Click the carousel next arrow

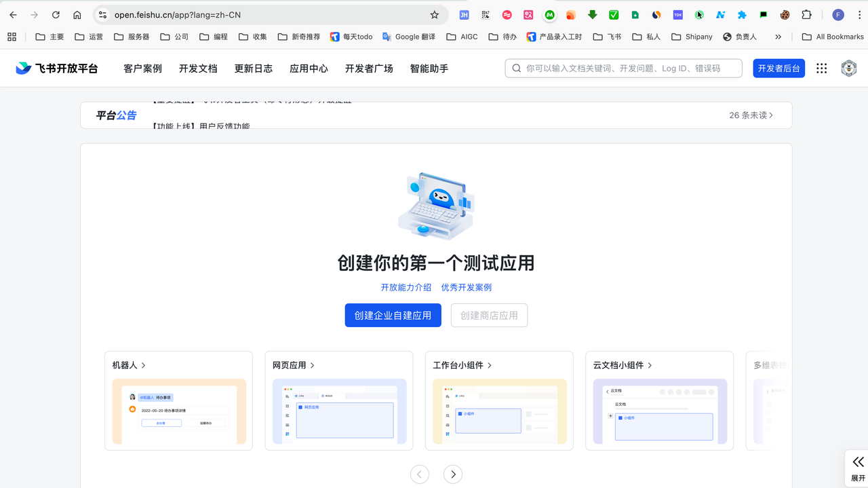(452, 474)
